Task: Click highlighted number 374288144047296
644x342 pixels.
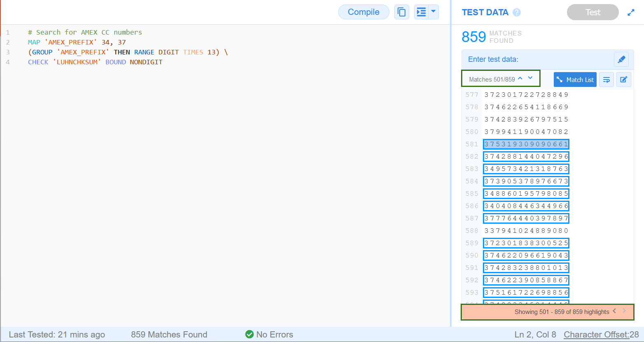Action: pyautogui.click(x=526, y=157)
